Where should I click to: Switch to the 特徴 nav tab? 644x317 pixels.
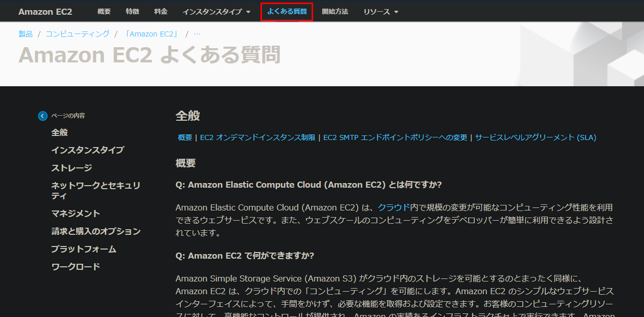(x=132, y=12)
